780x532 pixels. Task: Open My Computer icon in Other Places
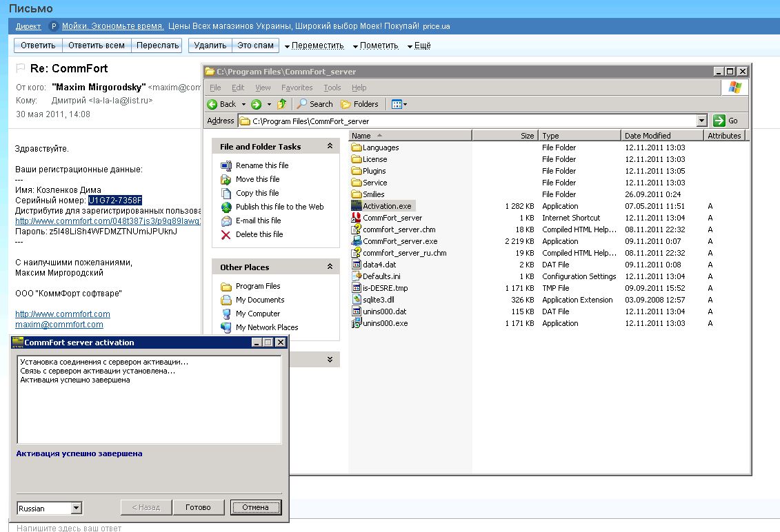click(226, 314)
